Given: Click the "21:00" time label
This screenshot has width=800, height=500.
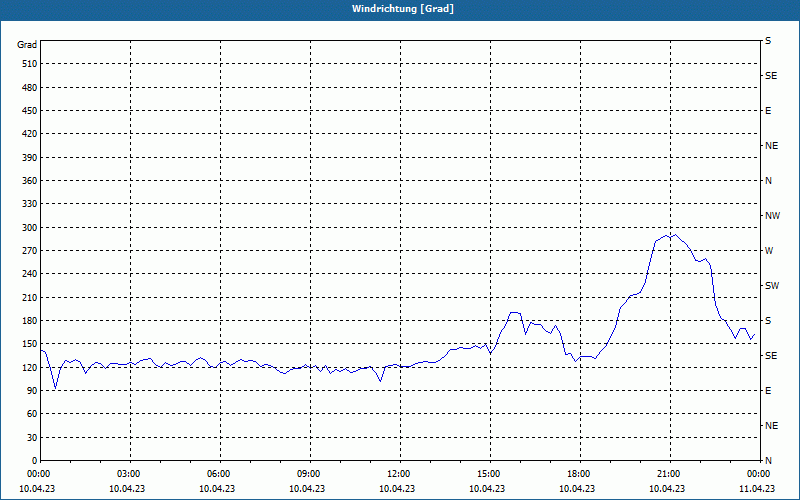Looking at the screenshot, I should coord(670,474).
